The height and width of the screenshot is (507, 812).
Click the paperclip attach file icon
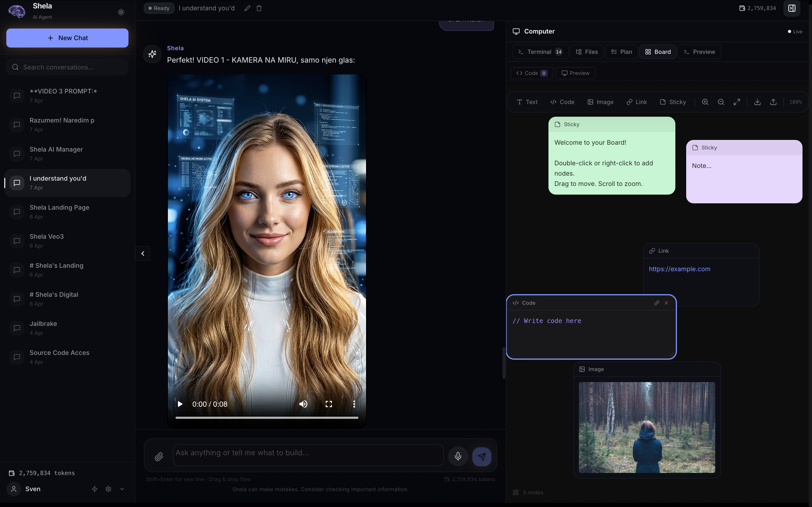coord(159,456)
